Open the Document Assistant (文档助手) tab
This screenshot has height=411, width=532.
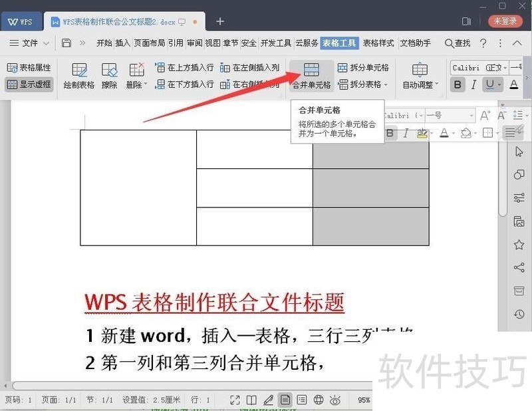(415, 43)
